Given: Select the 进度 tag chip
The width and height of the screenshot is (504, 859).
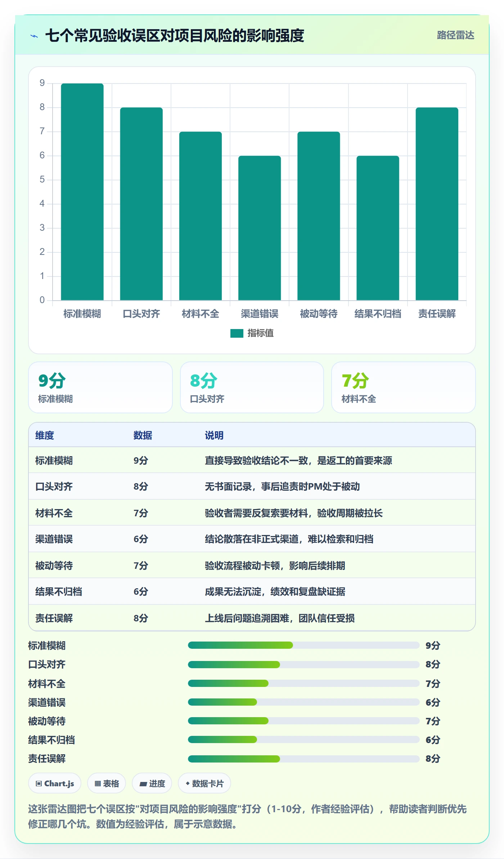Looking at the screenshot, I should [x=152, y=783].
